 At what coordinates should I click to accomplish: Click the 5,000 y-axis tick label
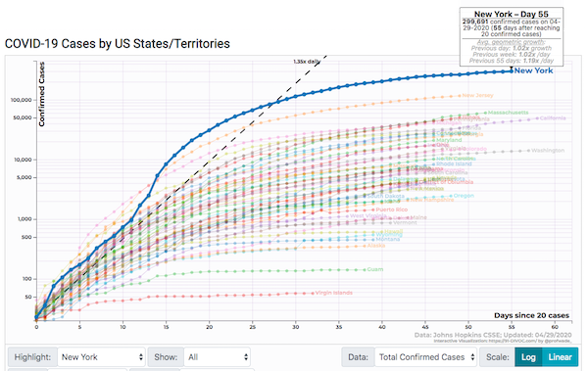click(x=24, y=177)
